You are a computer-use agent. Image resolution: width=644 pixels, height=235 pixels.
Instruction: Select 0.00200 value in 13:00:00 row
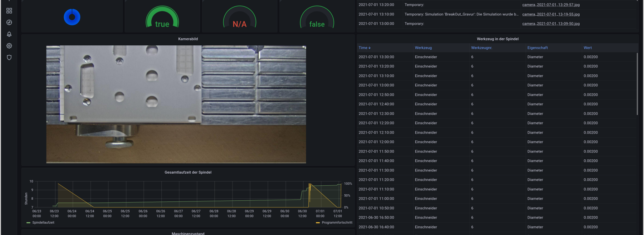pyautogui.click(x=590, y=85)
